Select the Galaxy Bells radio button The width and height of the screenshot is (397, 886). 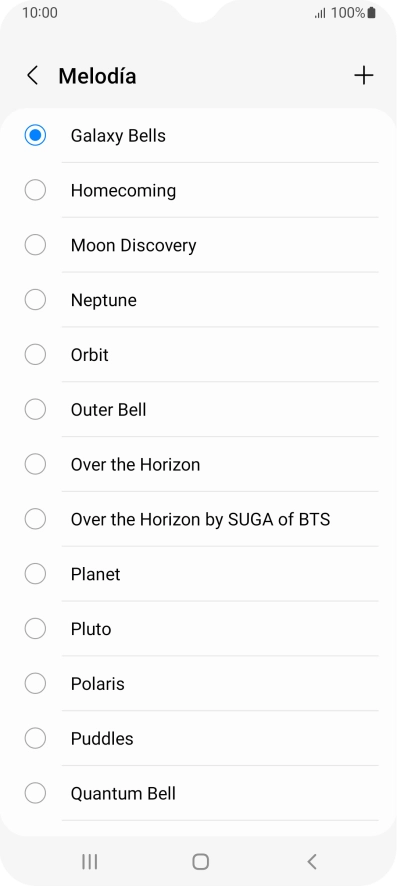tap(35, 136)
